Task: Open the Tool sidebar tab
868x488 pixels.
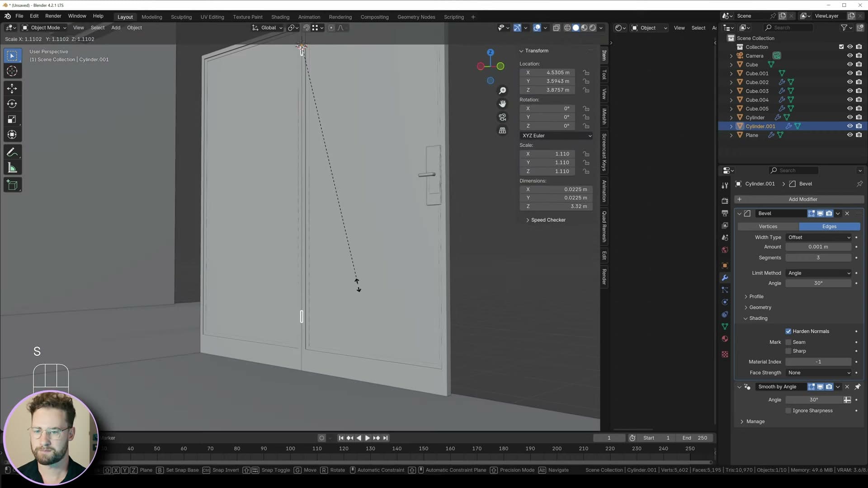Action: [604, 75]
